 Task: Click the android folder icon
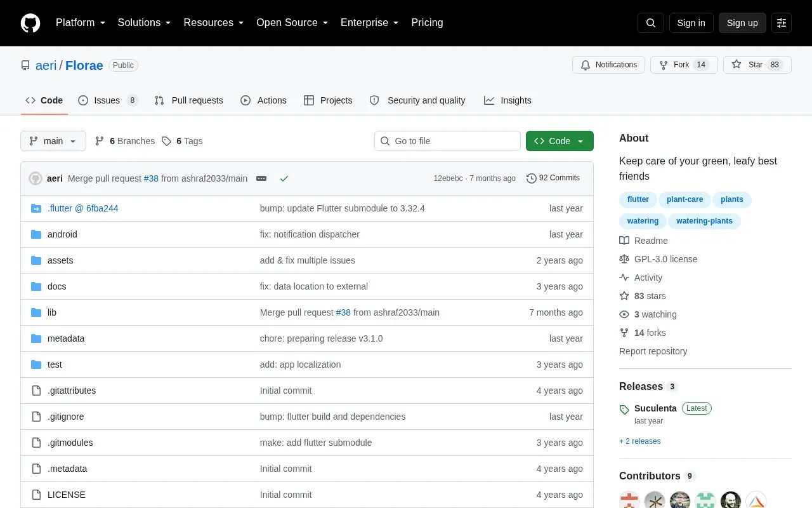[36, 234]
